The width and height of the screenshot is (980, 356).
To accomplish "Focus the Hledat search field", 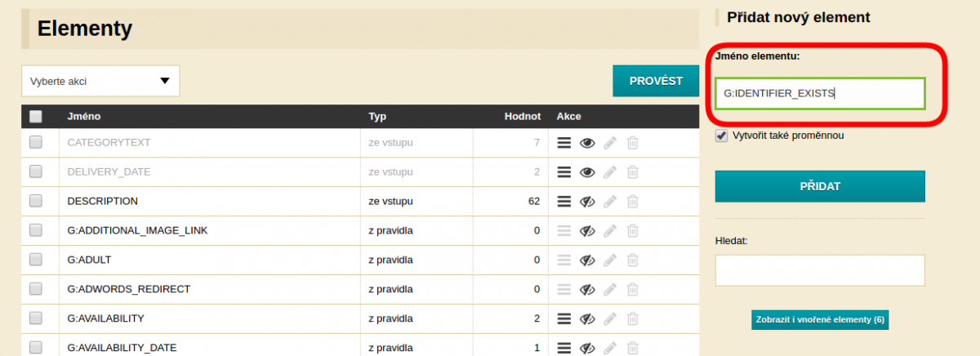I will pos(820,270).
